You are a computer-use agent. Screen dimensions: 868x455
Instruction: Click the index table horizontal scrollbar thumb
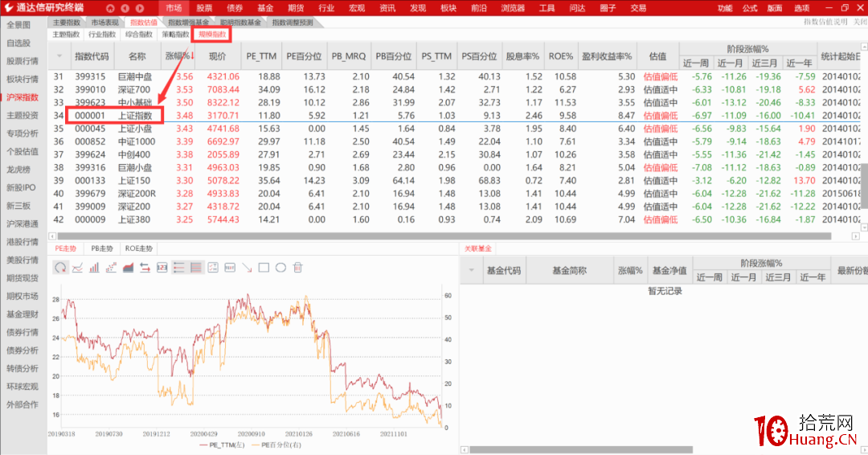coord(444,236)
